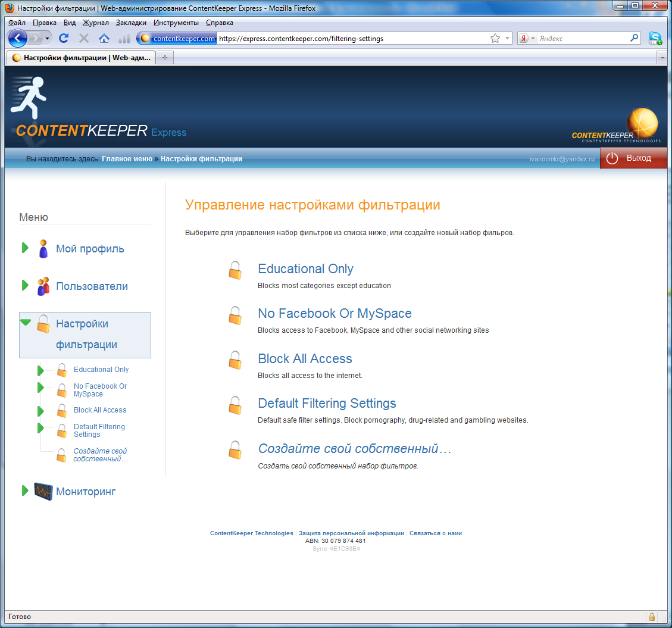Screen dimensions: 672x628
Task: Go to the home page icon
Action: point(104,39)
